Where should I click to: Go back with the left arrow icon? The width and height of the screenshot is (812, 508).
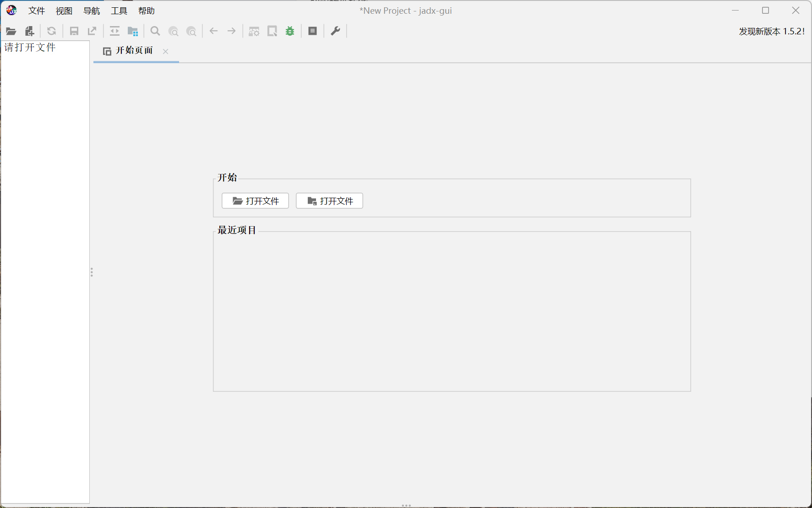pos(214,31)
